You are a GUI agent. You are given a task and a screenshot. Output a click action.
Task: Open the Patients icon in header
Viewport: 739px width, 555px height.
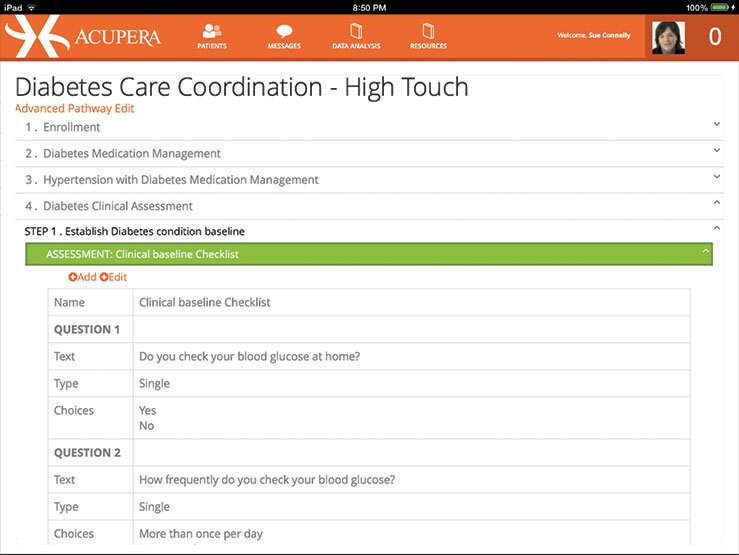tap(211, 32)
